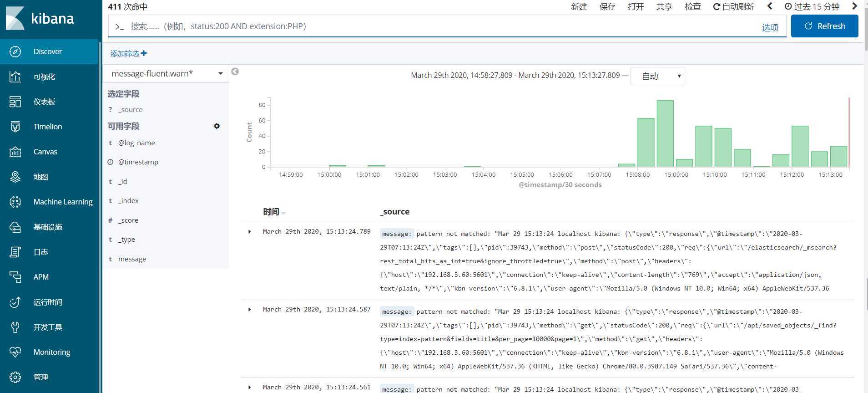The width and height of the screenshot is (868, 393).
Task: Click 选项 link in search bar
Action: point(770,27)
